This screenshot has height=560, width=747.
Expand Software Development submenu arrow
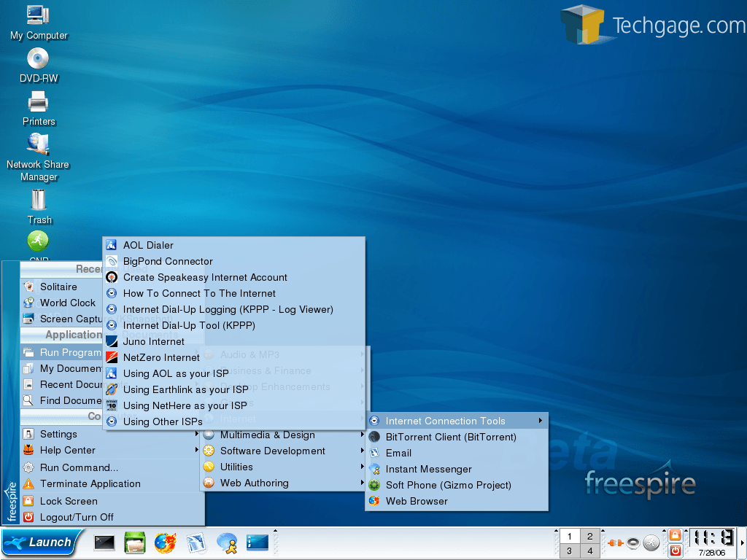pos(362,451)
